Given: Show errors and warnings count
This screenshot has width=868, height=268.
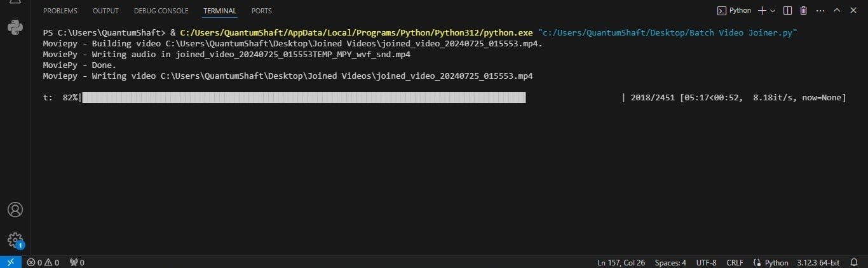Looking at the screenshot, I should 43,262.
